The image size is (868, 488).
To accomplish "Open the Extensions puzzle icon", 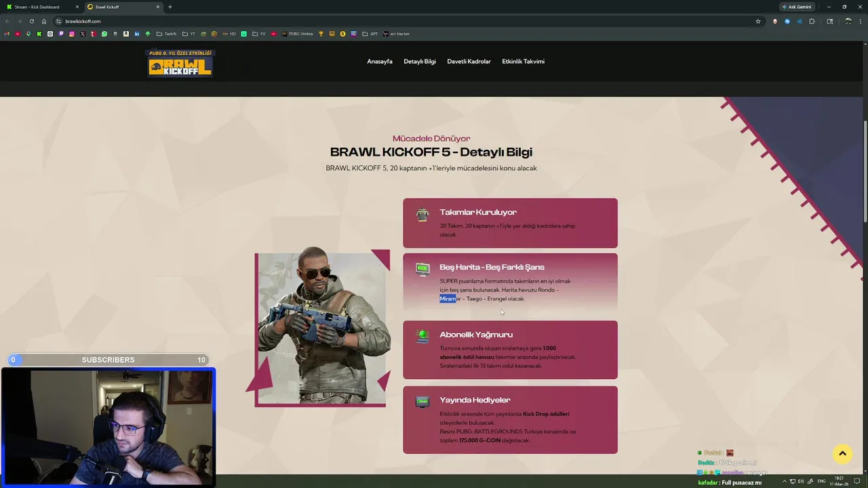I will tap(812, 21).
